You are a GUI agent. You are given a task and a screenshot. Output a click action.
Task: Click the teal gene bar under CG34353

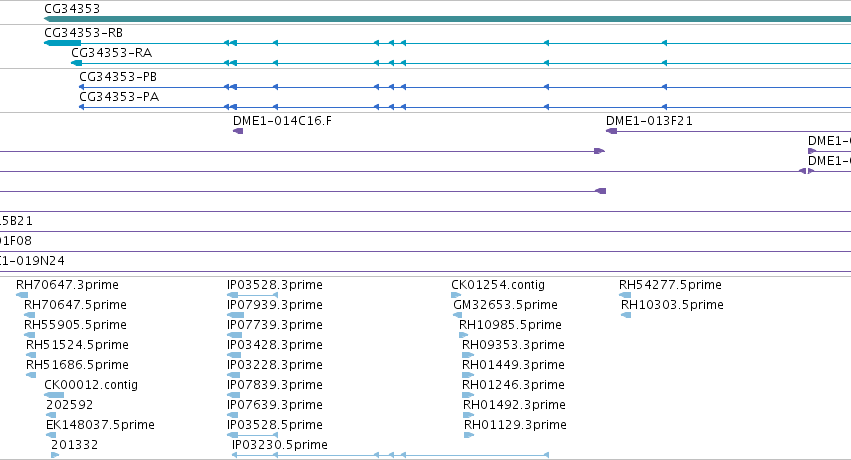click(447, 19)
